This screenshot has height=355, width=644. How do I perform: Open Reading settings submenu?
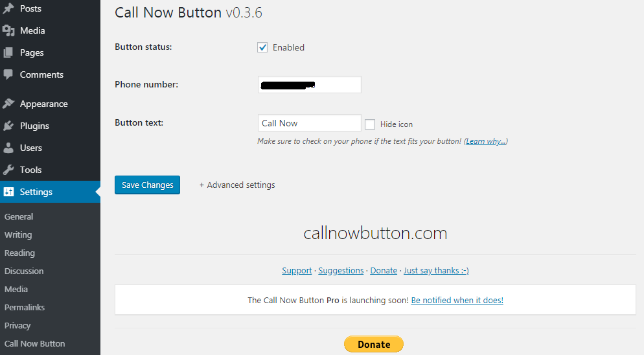pyautogui.click(x=19, y=253)
